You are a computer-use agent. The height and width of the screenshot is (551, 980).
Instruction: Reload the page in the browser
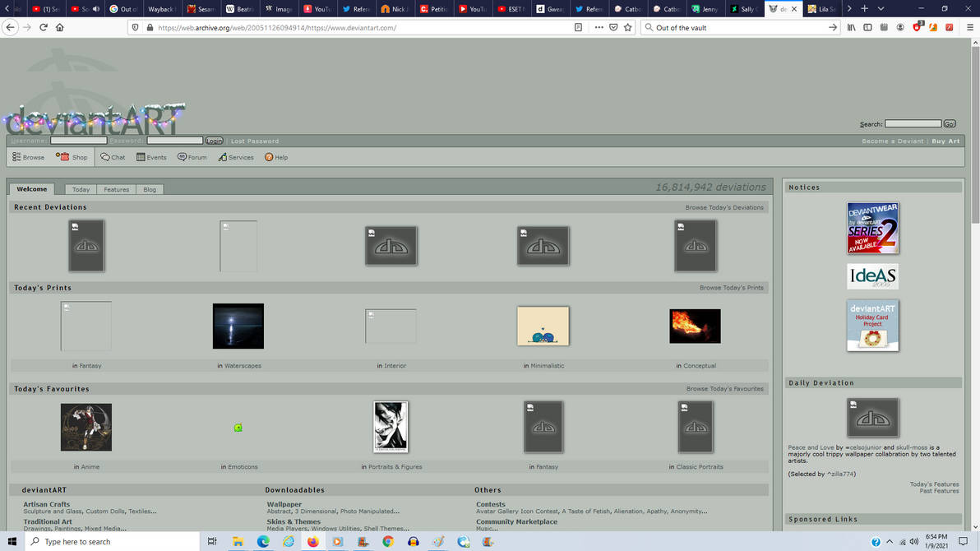44,27
